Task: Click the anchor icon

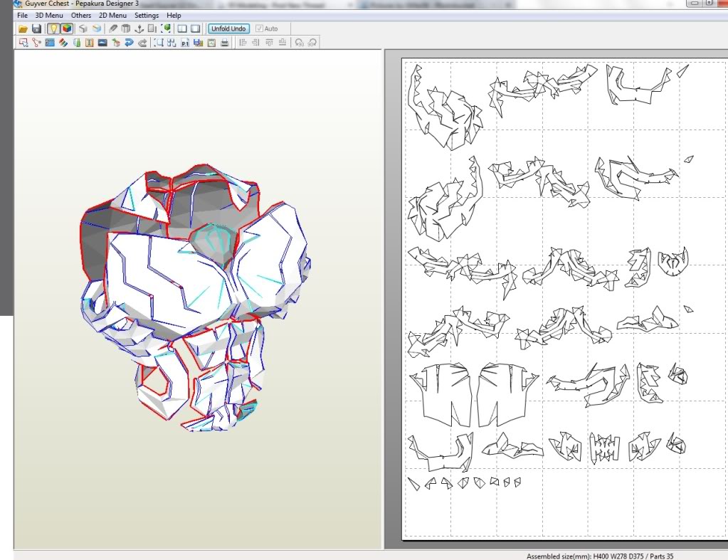Action: coord(139,28)
